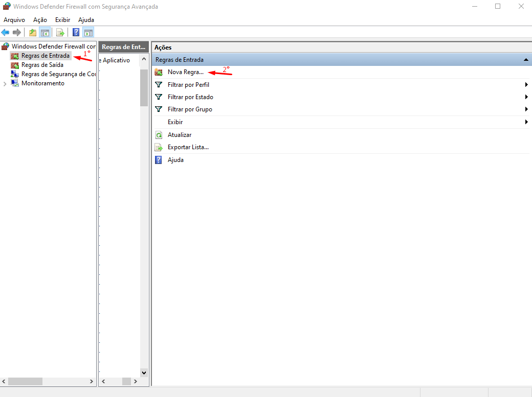Click the blue Help toolbar icon

coord(76,33)
